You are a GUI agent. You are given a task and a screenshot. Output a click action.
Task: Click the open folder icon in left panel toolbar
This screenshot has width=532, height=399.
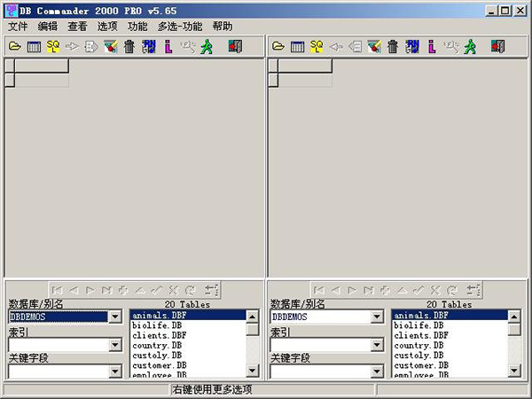click(x=15, y=46)
